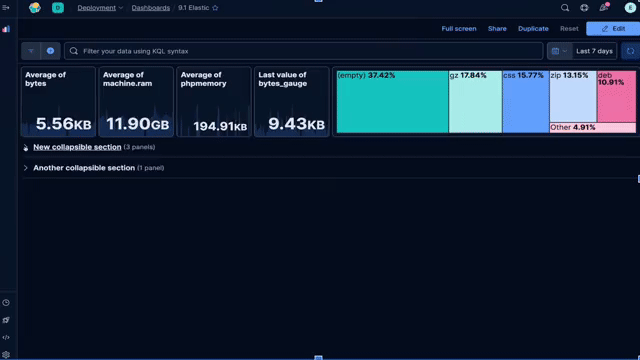
Task: Add a filter with plus icon
Action: pyautogui.click(x=50, y=51)
